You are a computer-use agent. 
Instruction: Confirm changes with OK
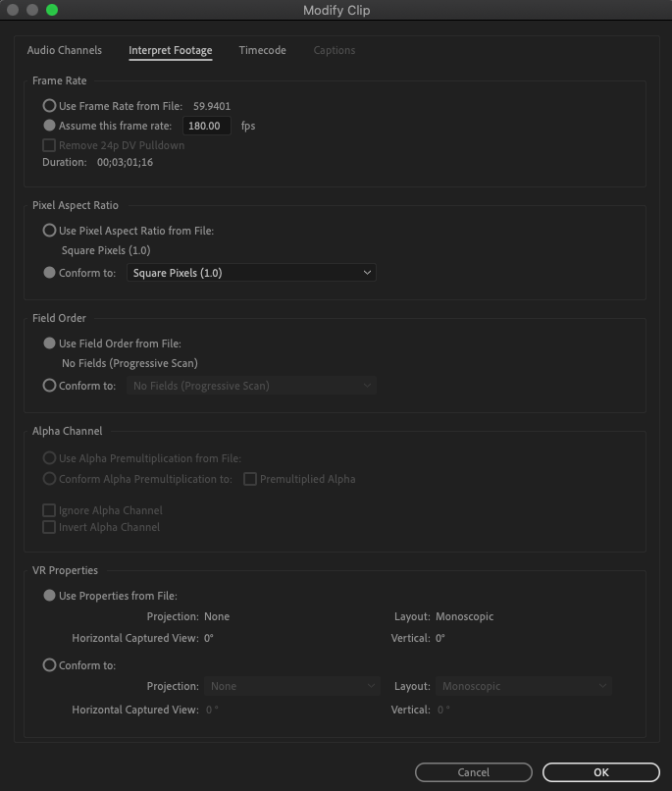pos(599,771)
